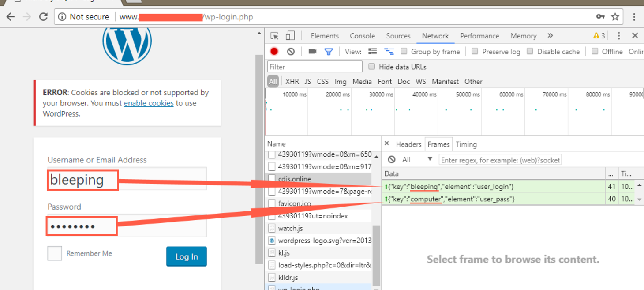Select the cdis.online request
This screenshot has width=644, height=290.
[x=318, y=179]
